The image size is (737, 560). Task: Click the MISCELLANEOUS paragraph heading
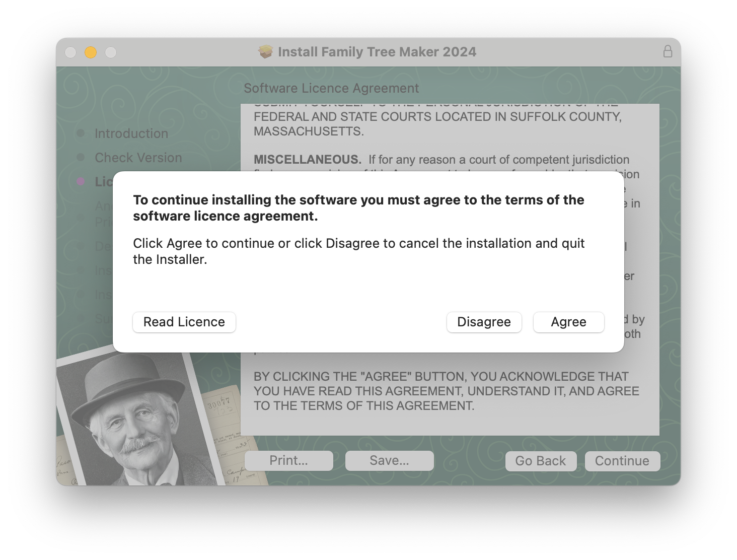coord(308,160)
